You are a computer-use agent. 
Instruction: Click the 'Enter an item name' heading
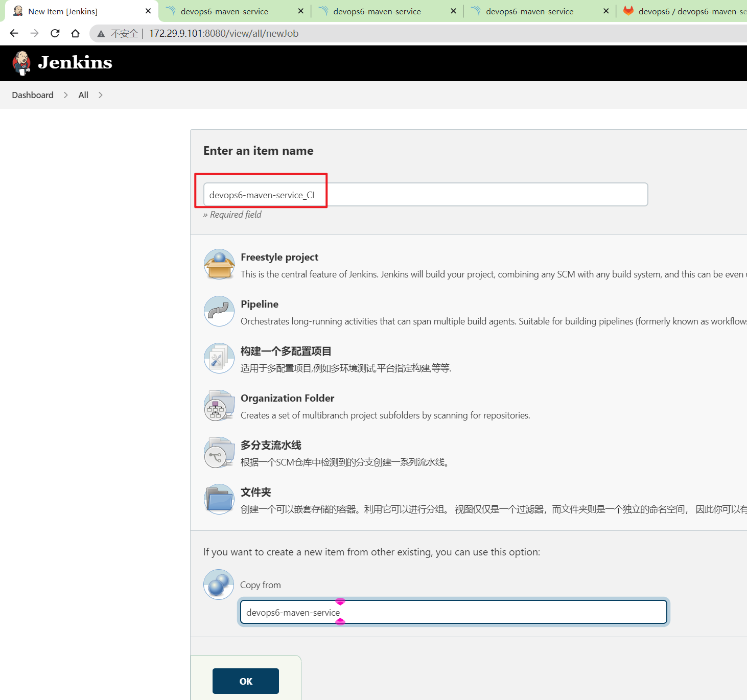click(259, 151)
